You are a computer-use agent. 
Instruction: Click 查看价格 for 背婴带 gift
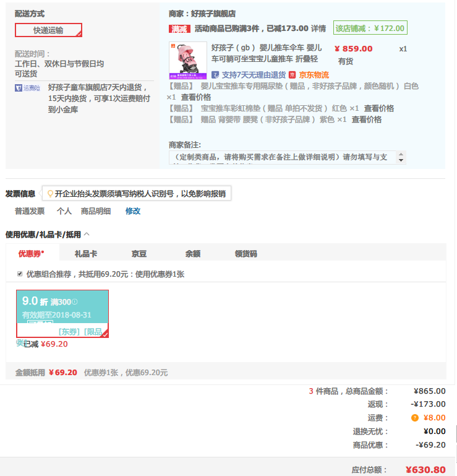coord(366,119)
